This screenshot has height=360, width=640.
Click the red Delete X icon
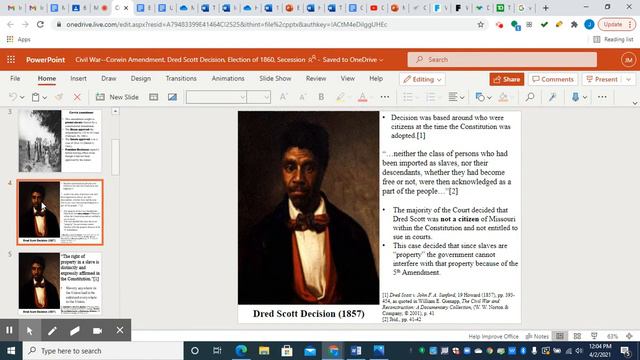(x=77, y=97)
